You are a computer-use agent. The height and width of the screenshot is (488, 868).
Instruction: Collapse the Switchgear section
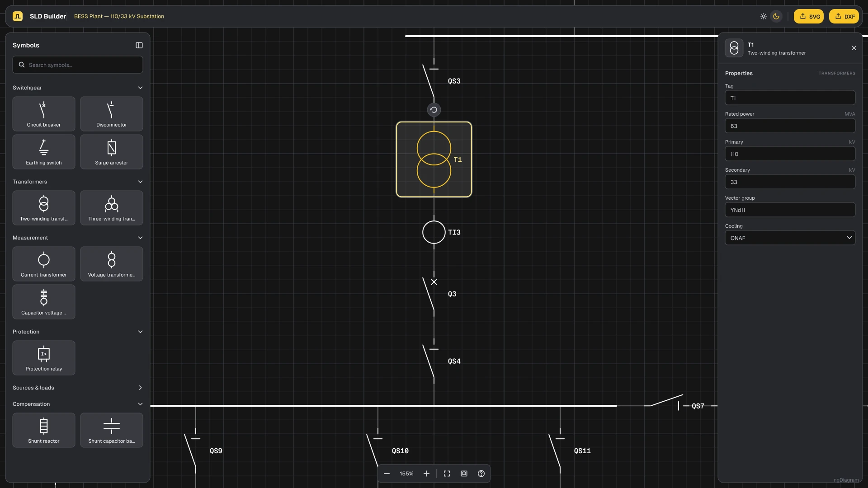[78, 88]
